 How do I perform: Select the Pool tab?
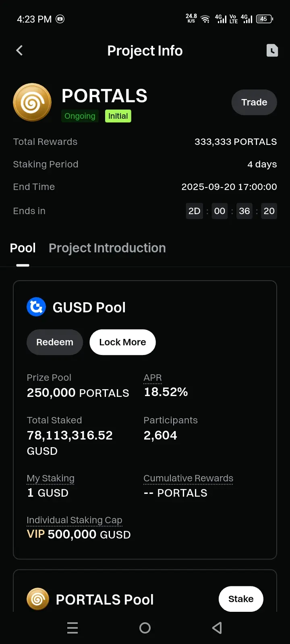pyautogui.click(x=23, y=248)
